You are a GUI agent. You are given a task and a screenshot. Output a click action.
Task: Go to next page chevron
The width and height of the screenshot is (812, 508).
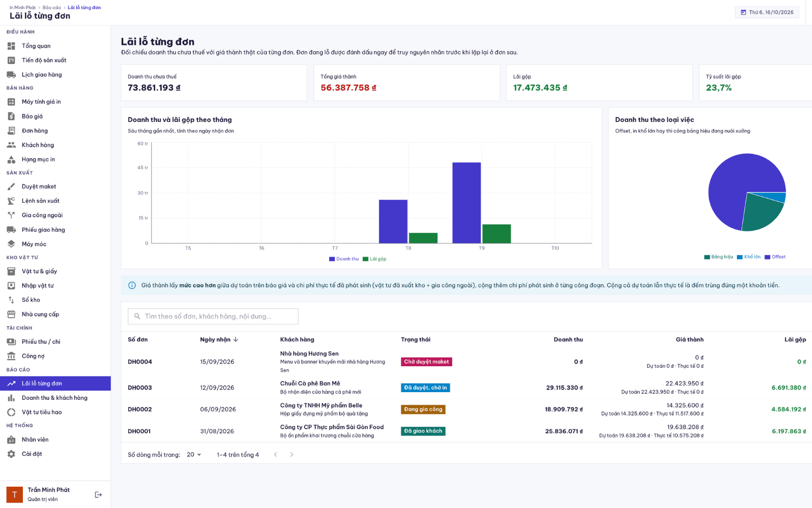pyautogui.click(x=292, y=455)
